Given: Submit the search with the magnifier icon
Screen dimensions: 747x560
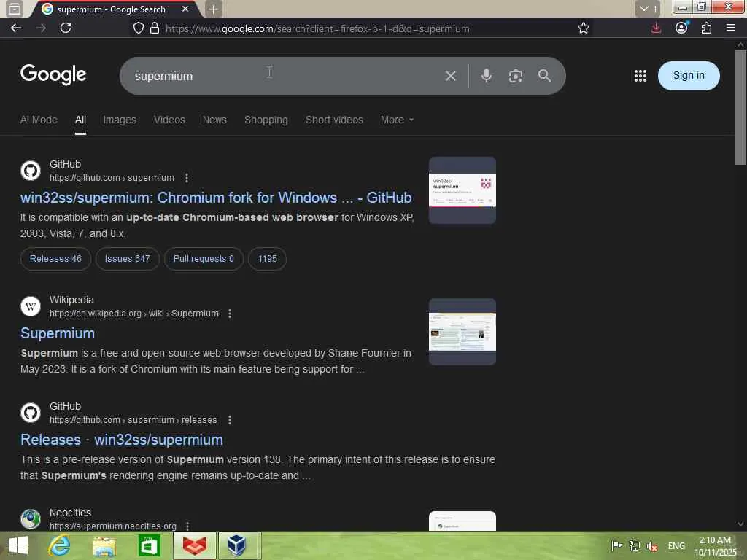Looking at the screenshot, I should pyautogui.click(x=544, y=76).
